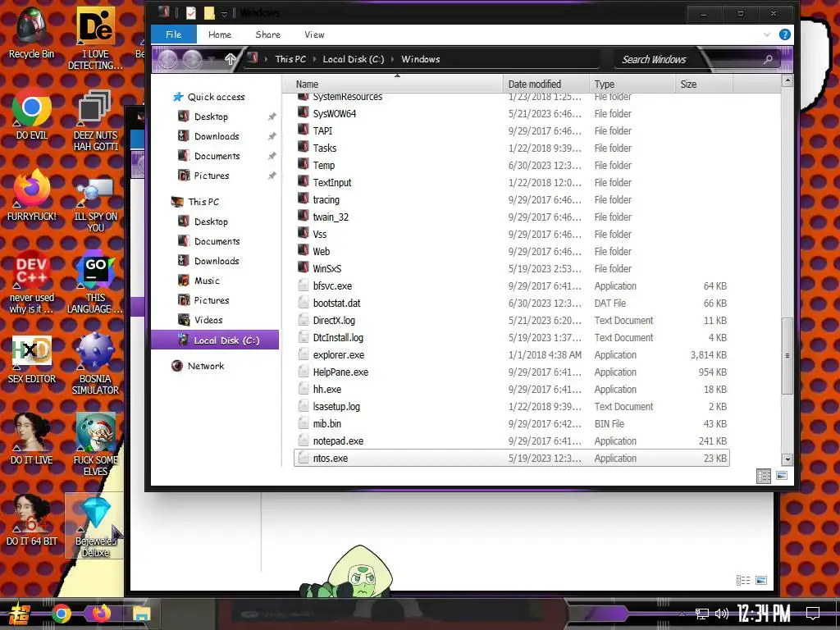The image size is (840, 630).
Task: Sort by the Type column header
Action: click(x=632, y=84)
